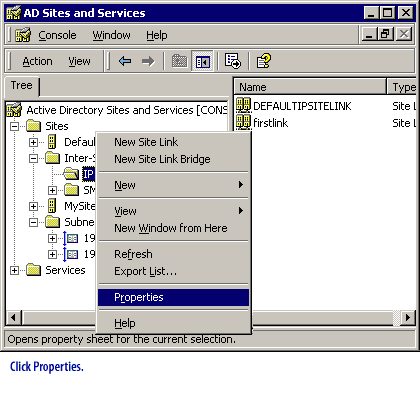This screenshot has width=420, height=400.
Task: Expand the SMTP folder node
Action: pyautogui.click(x=52, y=190)
